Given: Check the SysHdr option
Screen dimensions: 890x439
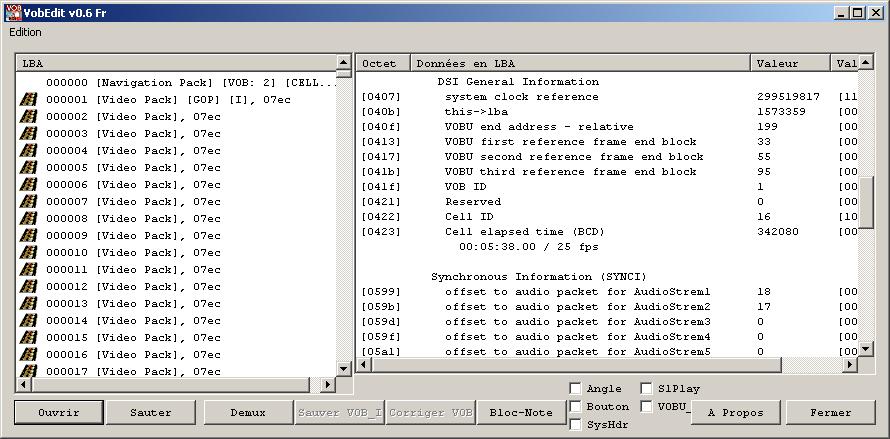Looking at the screenshot, I should coord(575,425).
